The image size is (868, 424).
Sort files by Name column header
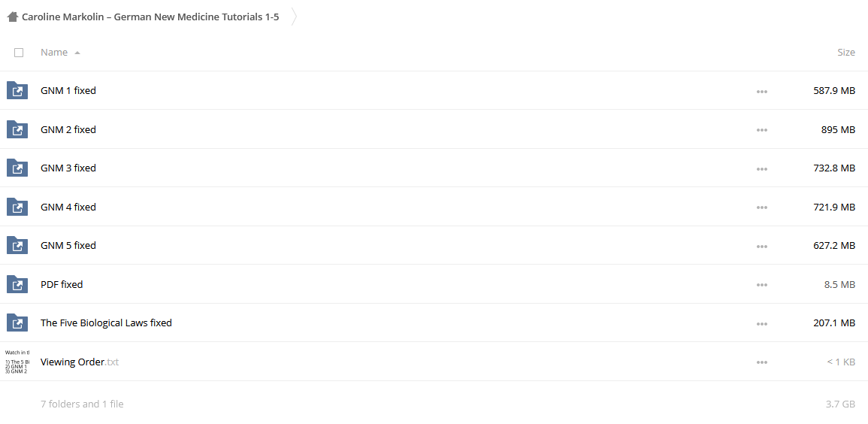point(54,52)
